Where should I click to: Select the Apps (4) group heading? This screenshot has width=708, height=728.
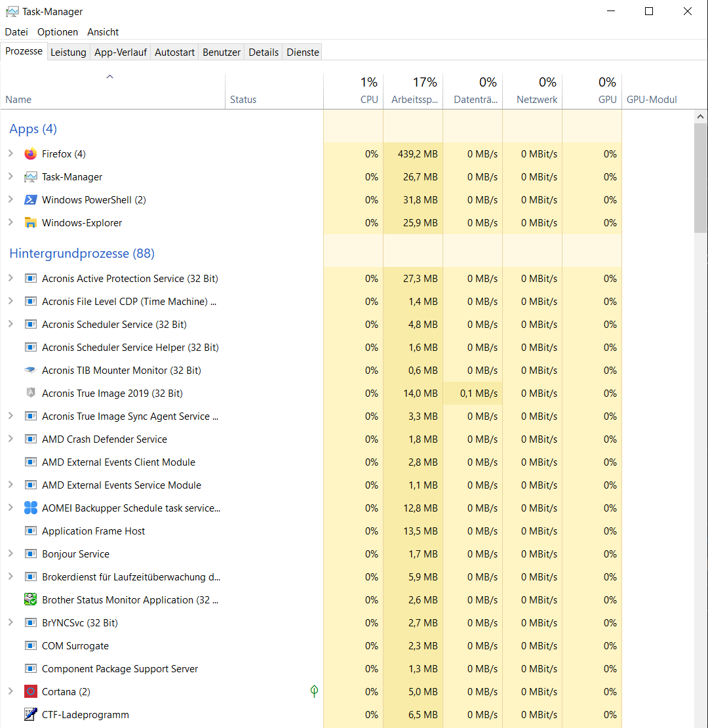[x=33, y=129]
